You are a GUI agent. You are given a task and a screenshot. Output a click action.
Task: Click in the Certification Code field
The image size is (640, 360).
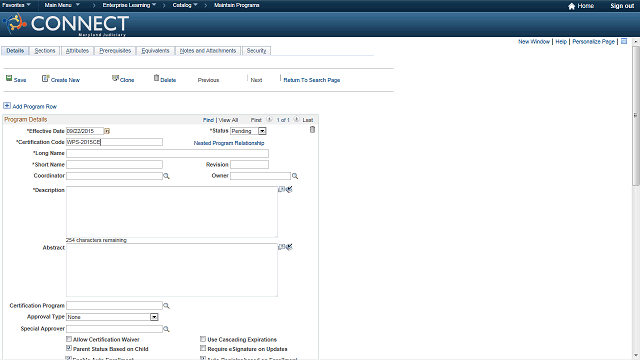(114, 142)
